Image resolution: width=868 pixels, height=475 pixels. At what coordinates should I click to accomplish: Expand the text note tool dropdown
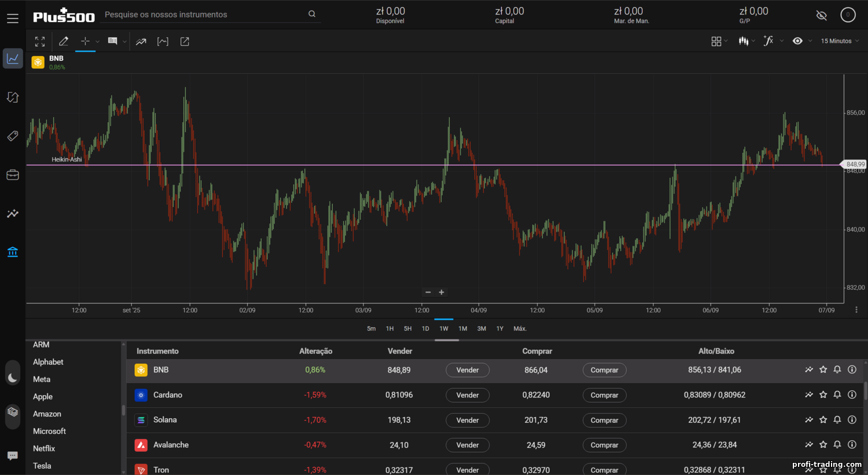(124, 41)
